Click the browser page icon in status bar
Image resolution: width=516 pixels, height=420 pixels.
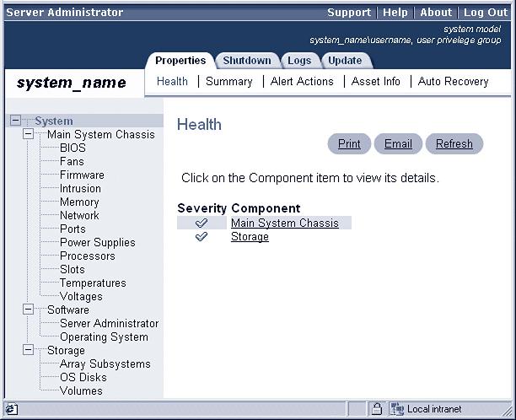pyautogui.click(x=11, y=409)
